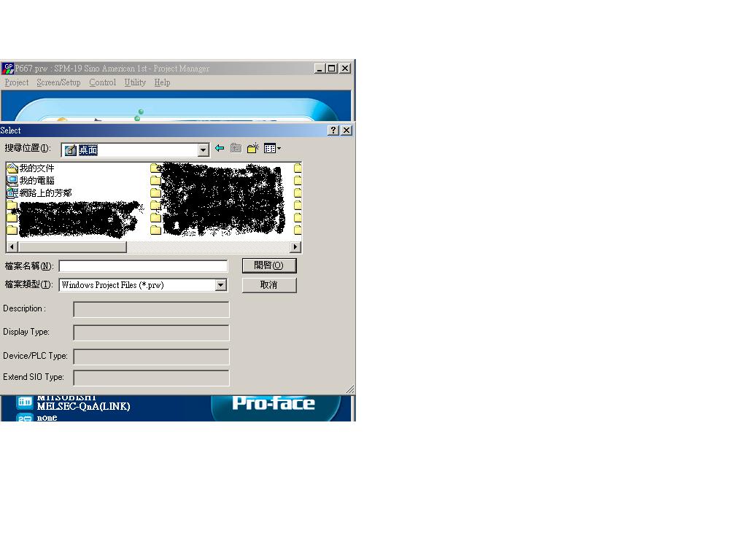
Task: Open the Utility menu
Action: 135,82
